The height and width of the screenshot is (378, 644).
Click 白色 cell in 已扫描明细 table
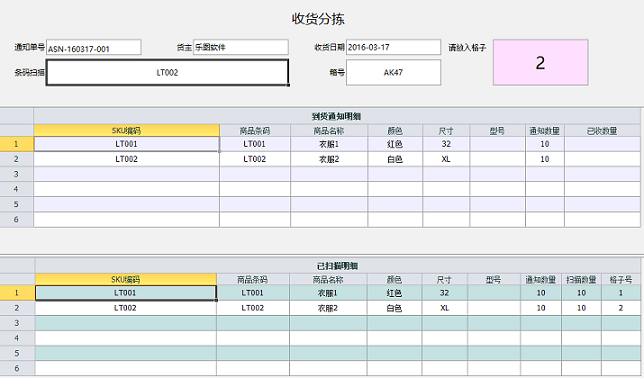point(394,308)
